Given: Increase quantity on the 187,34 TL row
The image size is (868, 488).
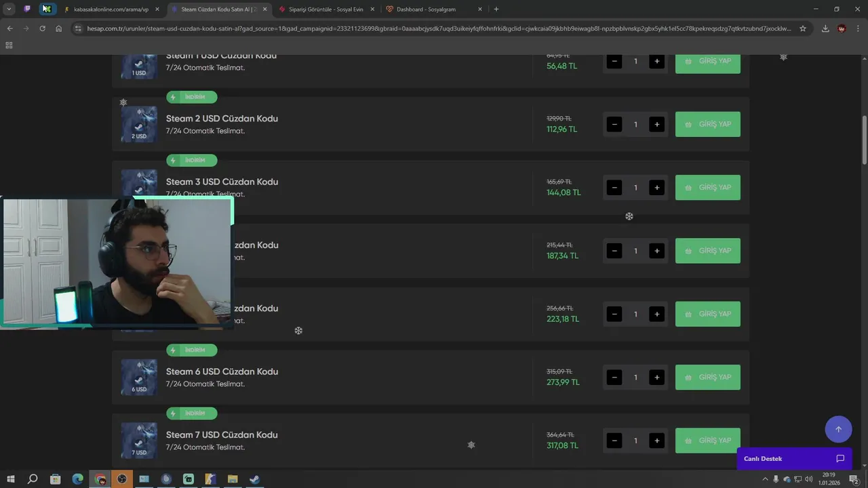Looking at the screenshot, I should pos(656,251).
